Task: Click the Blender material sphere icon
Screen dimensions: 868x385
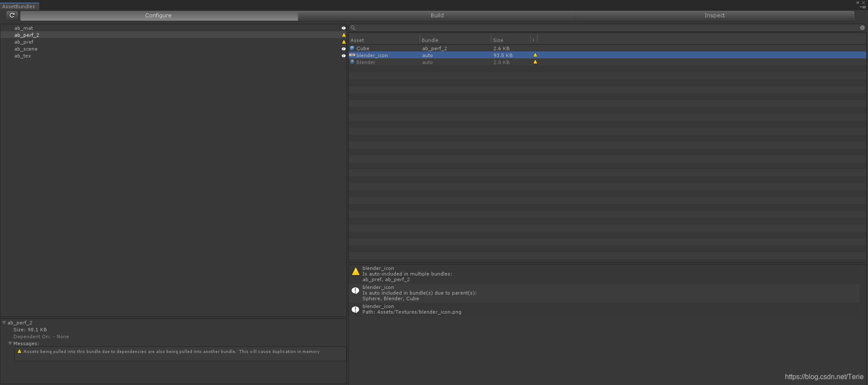Action: coord(352,62)
